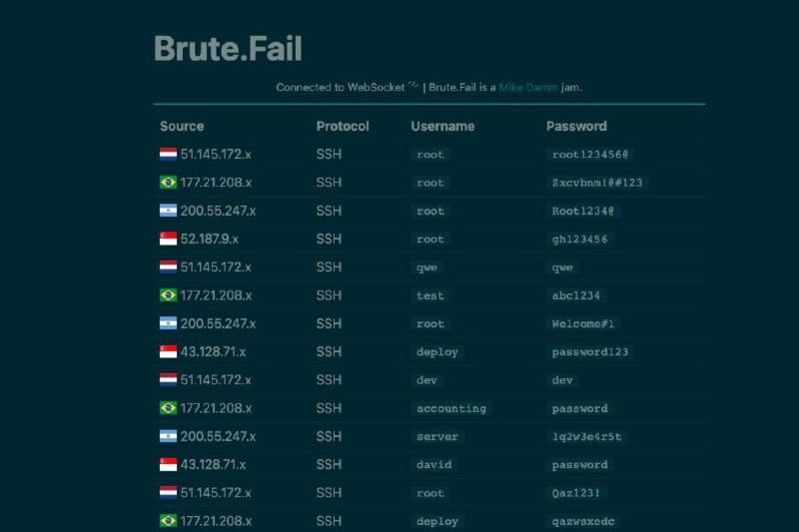This screenshot has width=799, height=532.
Task: Click the Netherlands flag beside root123456@ row
Action: (x=168, y=155)
